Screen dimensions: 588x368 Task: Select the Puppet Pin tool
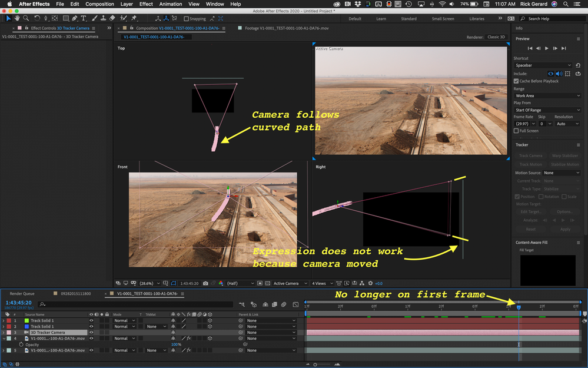click(x=134, y=18)
